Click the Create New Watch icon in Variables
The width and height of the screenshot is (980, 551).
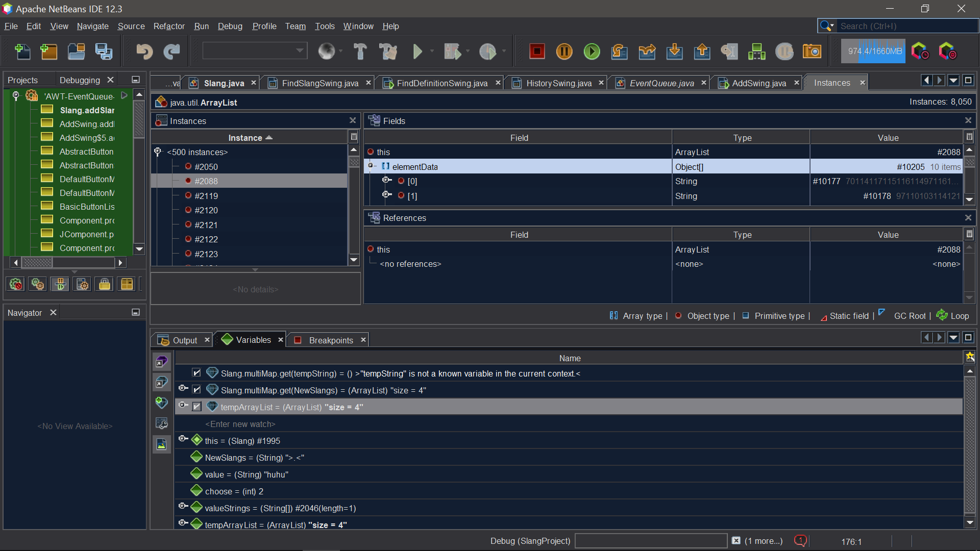tap(162, 403)
